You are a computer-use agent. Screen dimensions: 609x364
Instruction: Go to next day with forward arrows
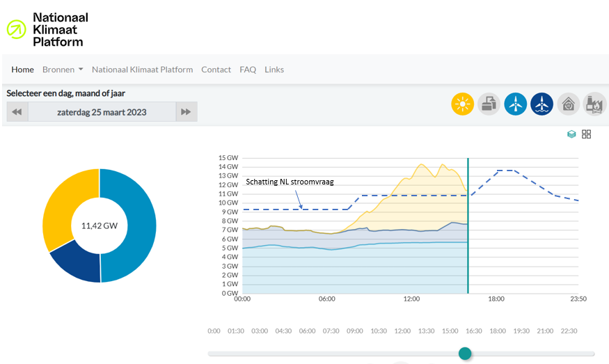[x=186, y=112]
